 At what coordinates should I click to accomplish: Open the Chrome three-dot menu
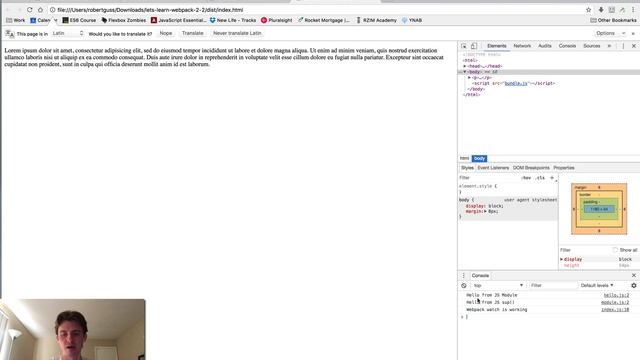pyautogui.click(x=633, y=9)
